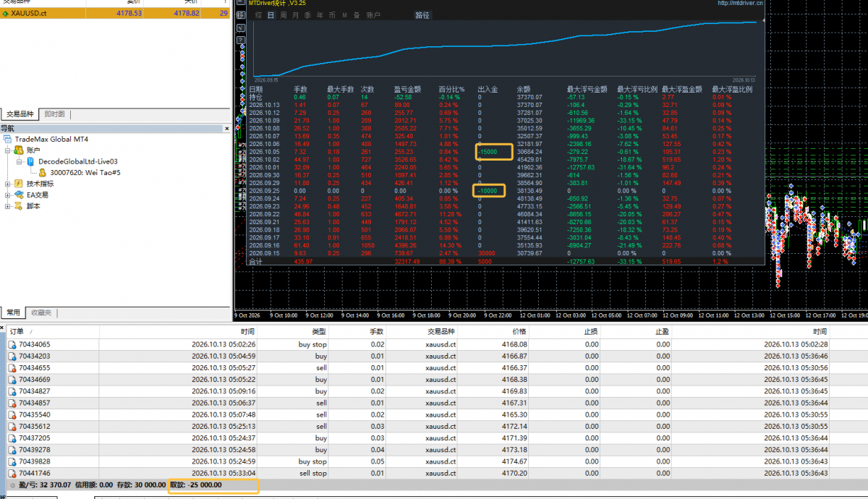Select the 周 weekly statistics period

coord(284,15)
